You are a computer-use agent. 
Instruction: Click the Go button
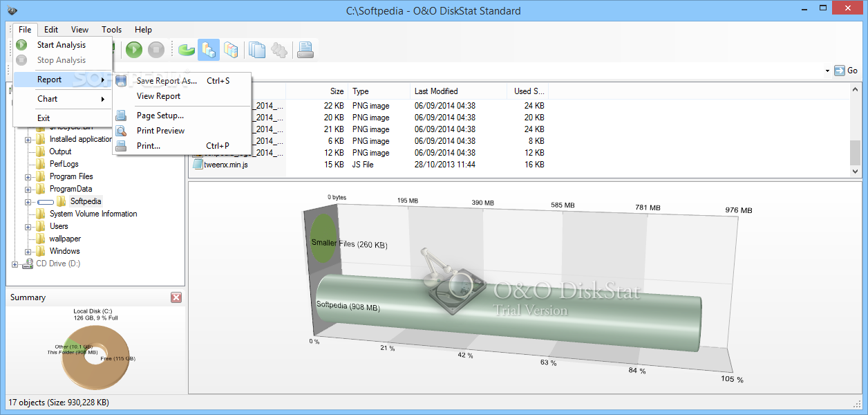click(846, 71)
